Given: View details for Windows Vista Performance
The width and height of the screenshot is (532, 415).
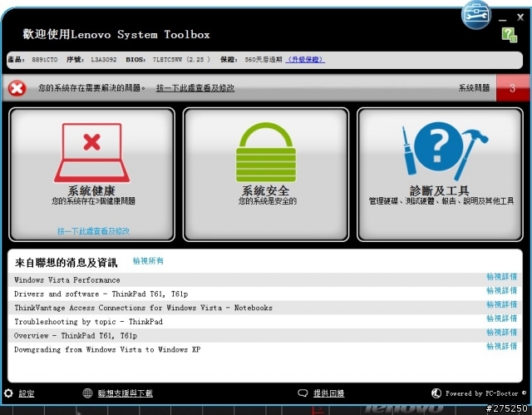Looking at the screenshot, I should click(501, 277).
